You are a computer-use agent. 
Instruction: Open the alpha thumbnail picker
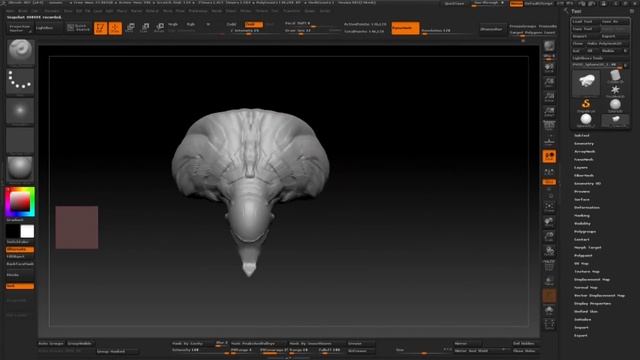[x=20, y=111]
